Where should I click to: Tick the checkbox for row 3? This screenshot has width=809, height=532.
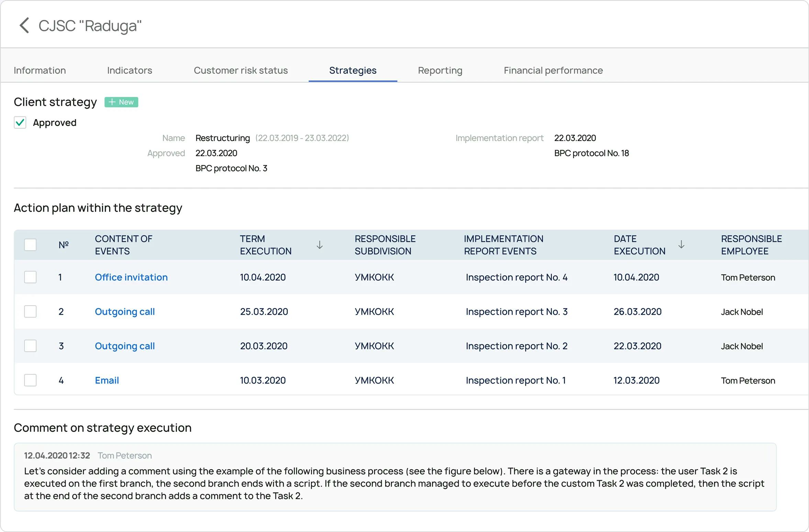pos(30,346)
